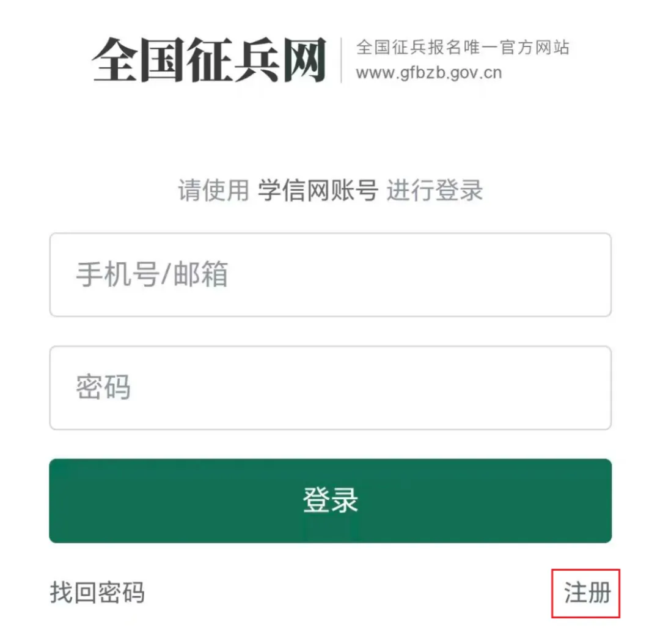
Task: Start signing up via the red-boxed 注册
Action: [587, 593]
